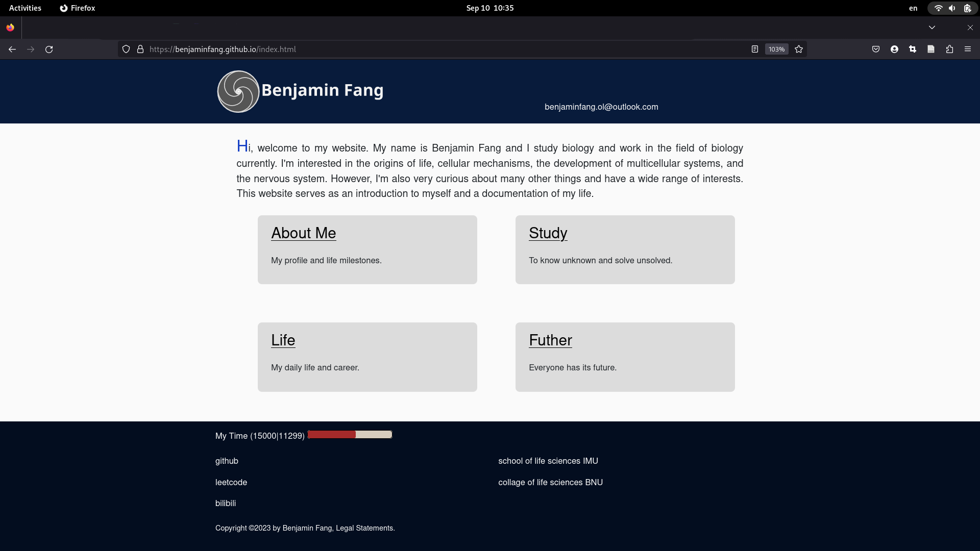This screenshot has width=980, height=551.
Task: Open the Activities overview
Action: click(x=25, y=8)
